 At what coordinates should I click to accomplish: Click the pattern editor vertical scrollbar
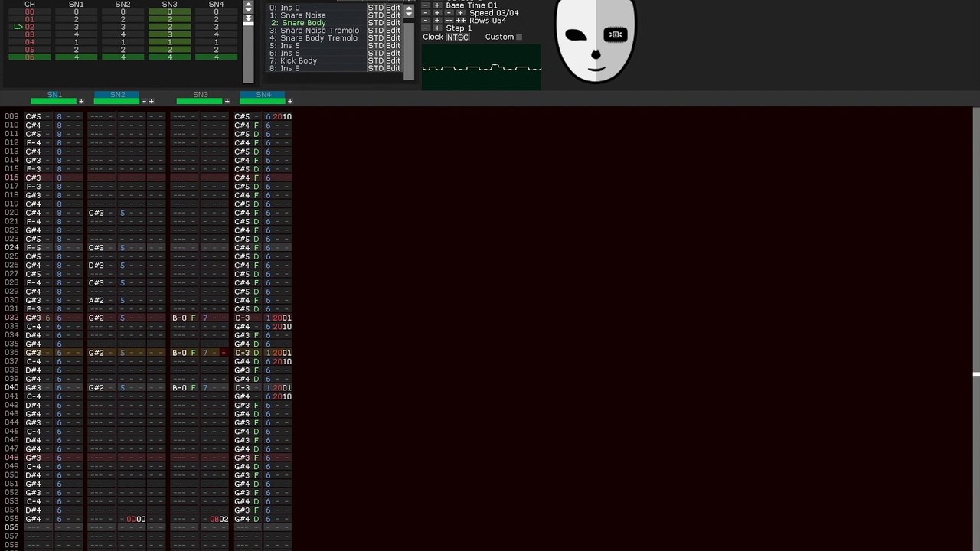(x=975, y=329)
